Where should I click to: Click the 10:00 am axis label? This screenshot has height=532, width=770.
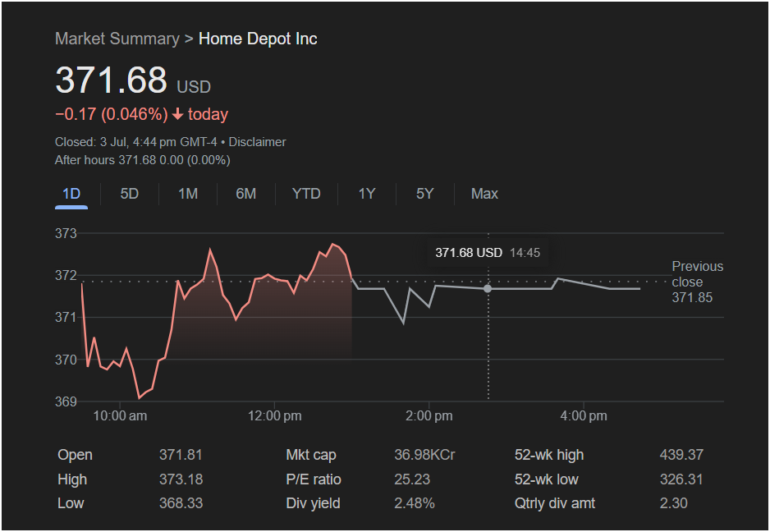[x=120, y=416]
